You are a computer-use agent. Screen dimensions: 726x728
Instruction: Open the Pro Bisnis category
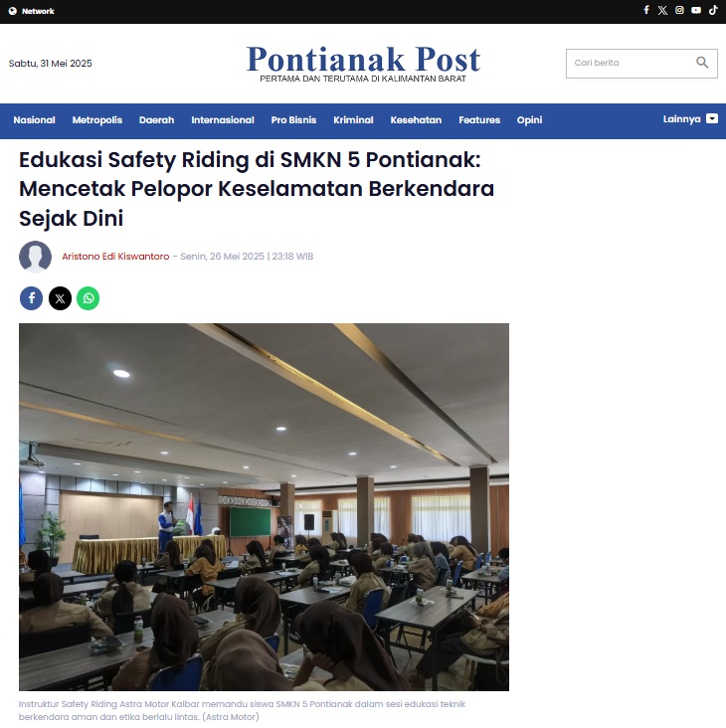point(293,119)
